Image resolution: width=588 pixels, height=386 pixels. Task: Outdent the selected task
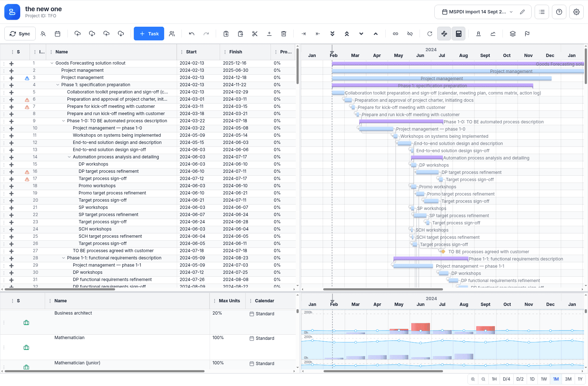point(318,34)
